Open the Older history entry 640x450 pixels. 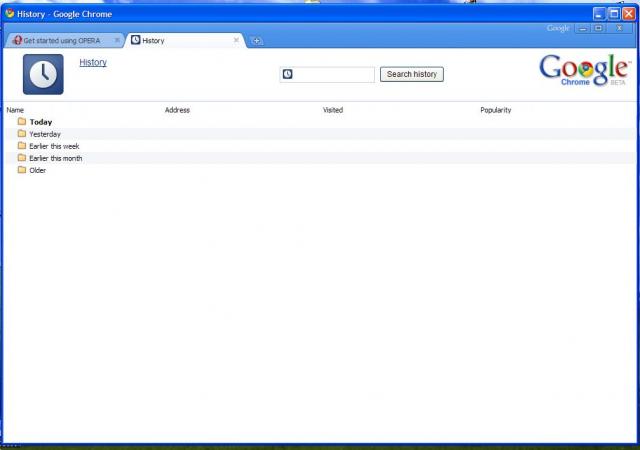coord(38,170)
